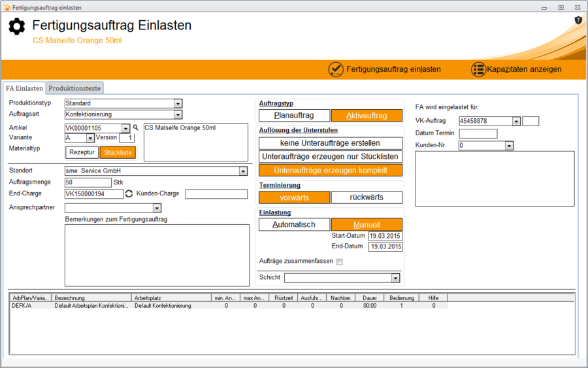
Task: Open the Schicht dropdown
Action: point(396,278)
